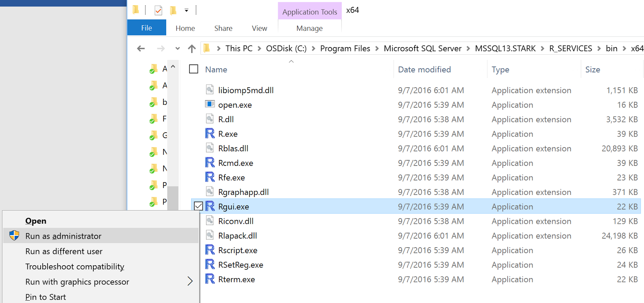Navigate to This PC breadcrumb
644x303 pixels.
pos(239,49)
